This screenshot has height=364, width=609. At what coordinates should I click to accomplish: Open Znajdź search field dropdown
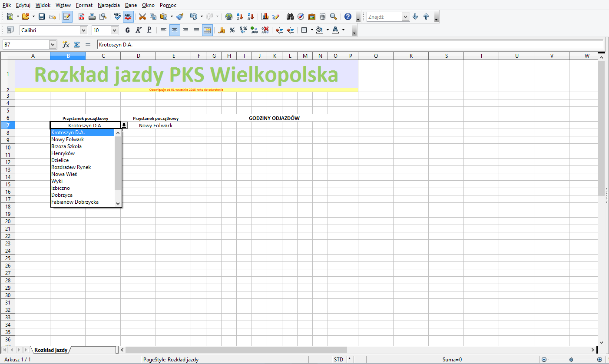[x=406, y=17]
